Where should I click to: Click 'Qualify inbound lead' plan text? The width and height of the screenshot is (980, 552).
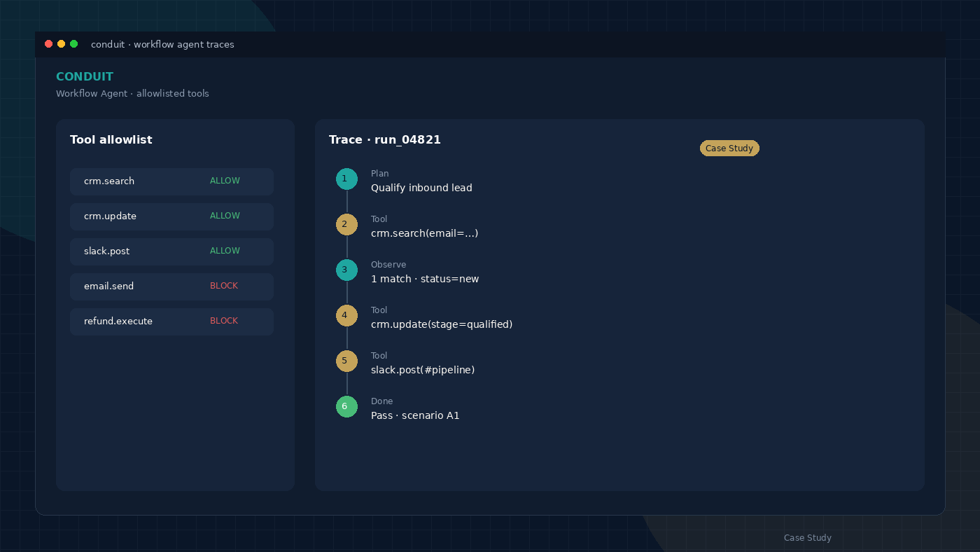point(421,188)
